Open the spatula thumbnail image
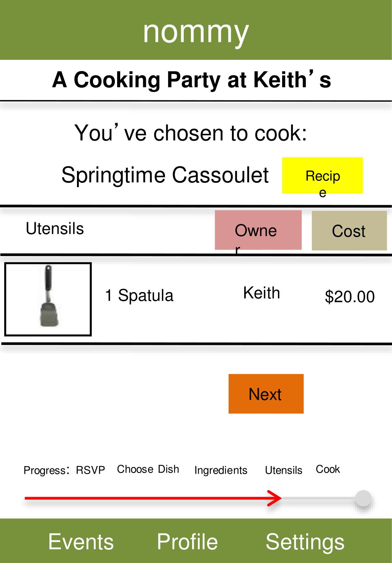 48,299
